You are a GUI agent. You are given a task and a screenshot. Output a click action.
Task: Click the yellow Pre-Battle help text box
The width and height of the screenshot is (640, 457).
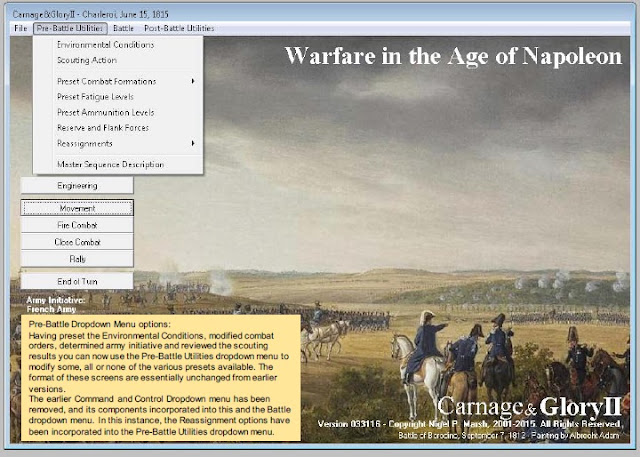(x=161, y=377)
